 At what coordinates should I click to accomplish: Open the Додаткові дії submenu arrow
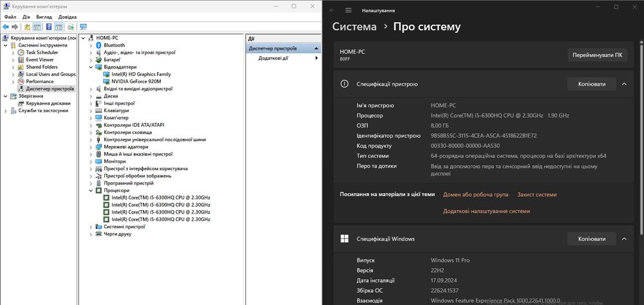317,59
